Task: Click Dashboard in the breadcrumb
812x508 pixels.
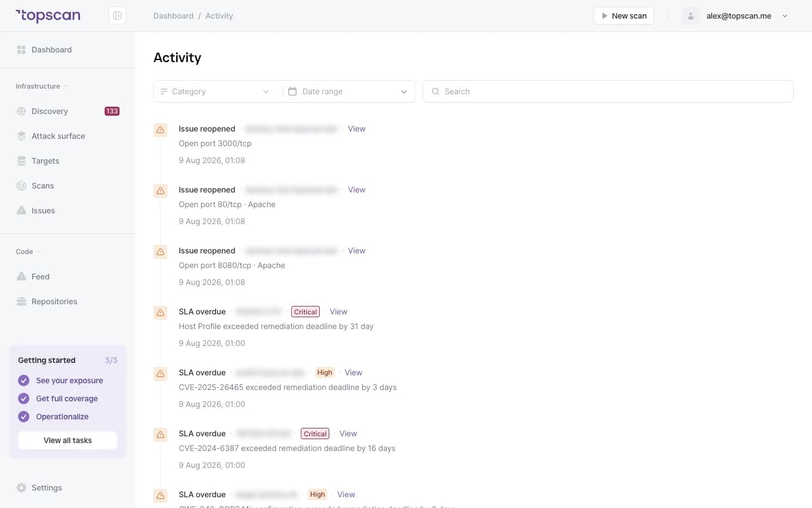Action: pos(173,16)
